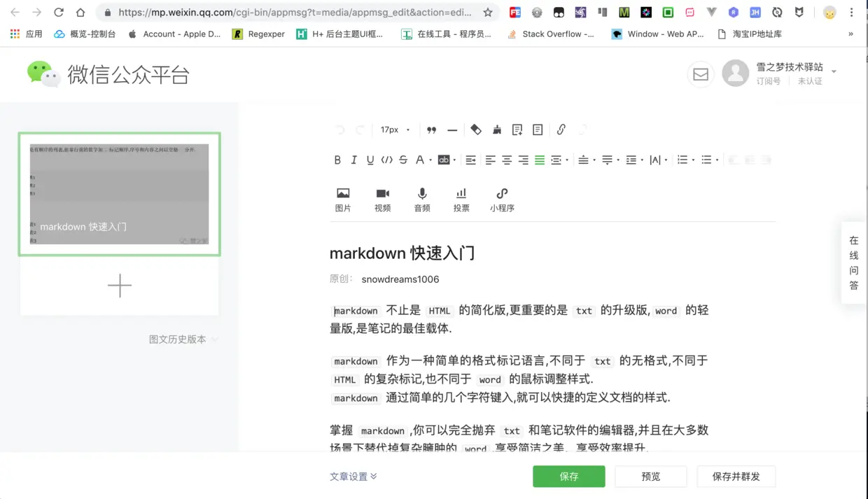
Task: Toggle bold formatting in the toolbar
Action: tap(337, 160)
